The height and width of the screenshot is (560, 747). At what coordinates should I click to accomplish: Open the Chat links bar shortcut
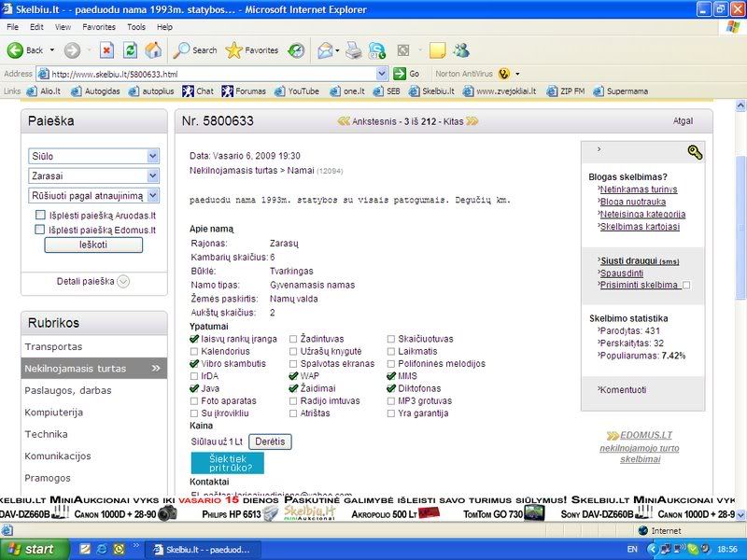point(198,91)
